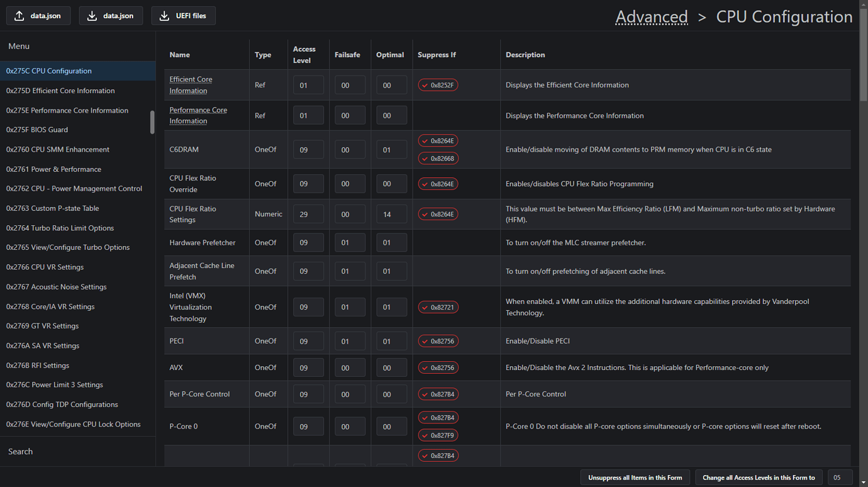Click Unsuppress all Items in this Form
This screenshot has height=487, width=868.
(x=635, y=478)
